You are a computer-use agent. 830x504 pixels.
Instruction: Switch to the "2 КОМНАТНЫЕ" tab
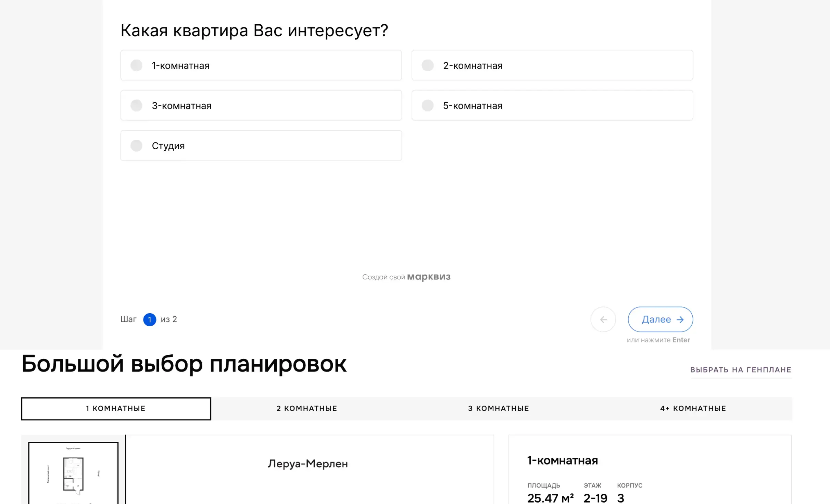tap(306, 408)
